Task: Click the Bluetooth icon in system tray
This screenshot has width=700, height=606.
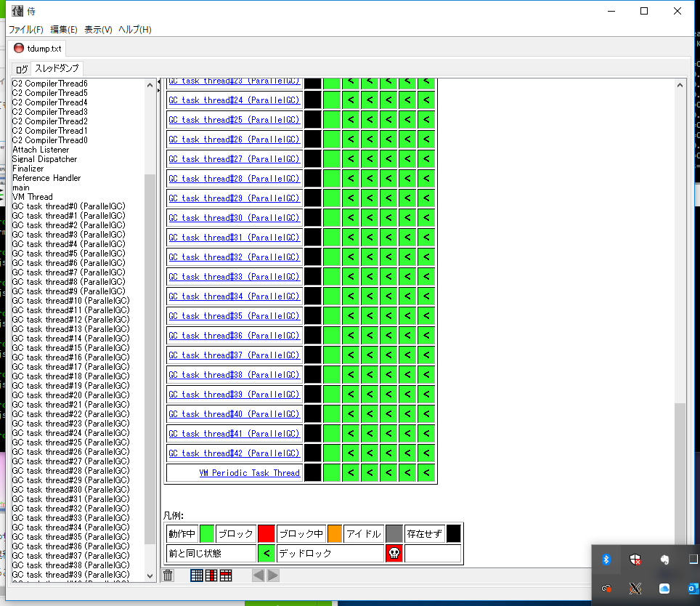Action: pyautogui.click(x=606, y=559)
